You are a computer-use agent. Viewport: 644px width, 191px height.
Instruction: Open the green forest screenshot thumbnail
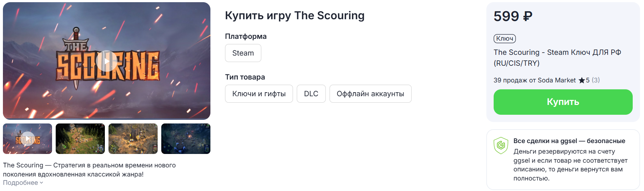click(x=80, y=139)
